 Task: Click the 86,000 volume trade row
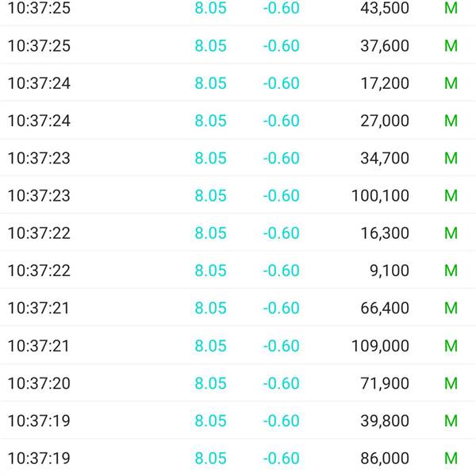pos(238,458)
